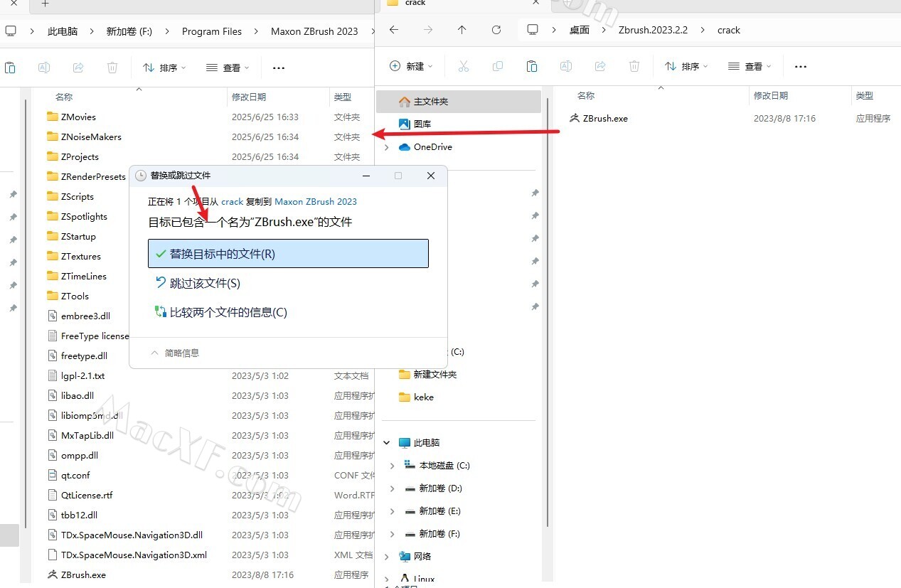Click the ZBrush.exe application icon in the crack window

pyautogui.click(x=575, y=118)
